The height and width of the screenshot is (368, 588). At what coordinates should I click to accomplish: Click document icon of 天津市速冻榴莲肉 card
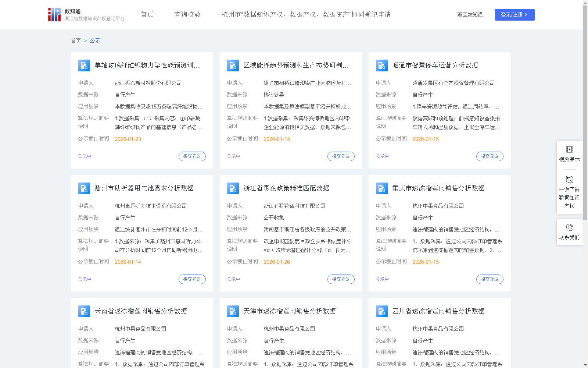coord(233,311)
